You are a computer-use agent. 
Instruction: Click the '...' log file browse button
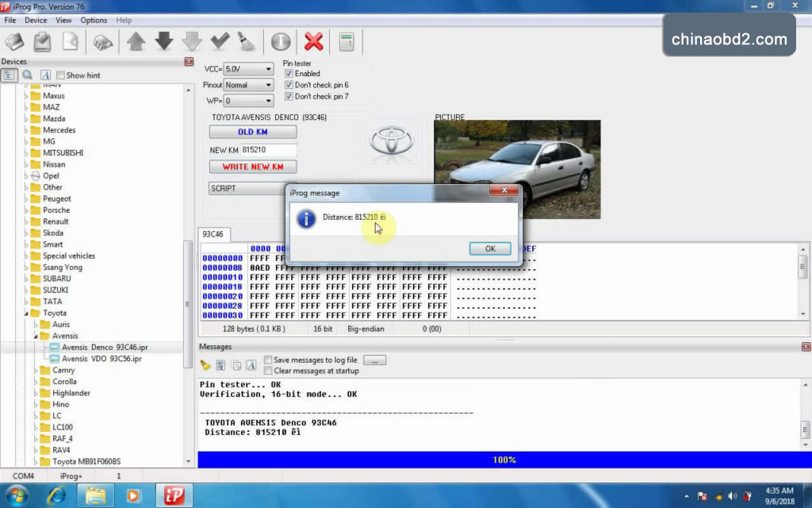(374, 360)
